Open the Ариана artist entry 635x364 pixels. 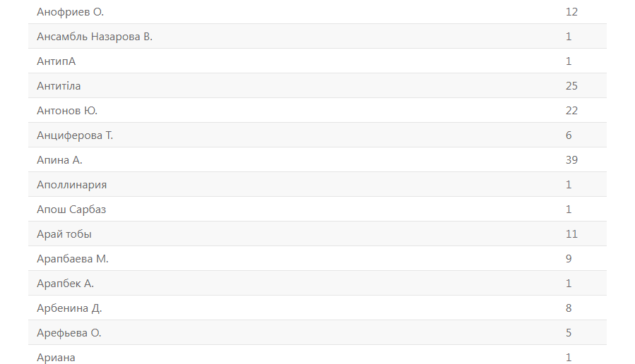(x=56, y=358)
